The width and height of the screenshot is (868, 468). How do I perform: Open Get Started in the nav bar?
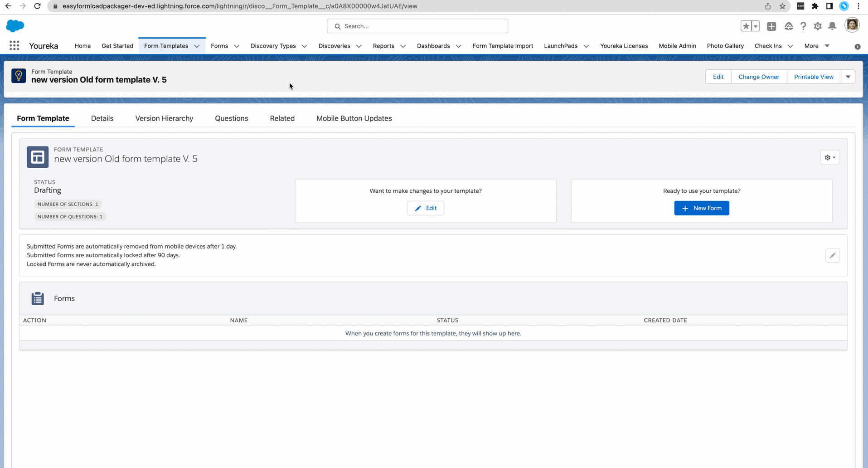[117, 46]
